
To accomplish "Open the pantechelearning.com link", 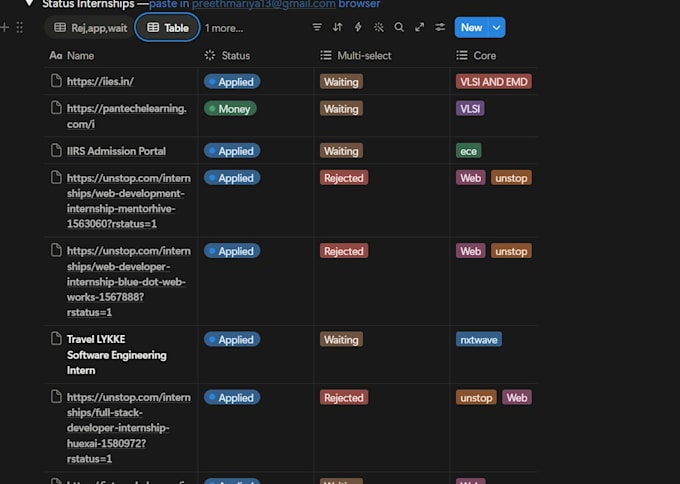I will [127, 116].
